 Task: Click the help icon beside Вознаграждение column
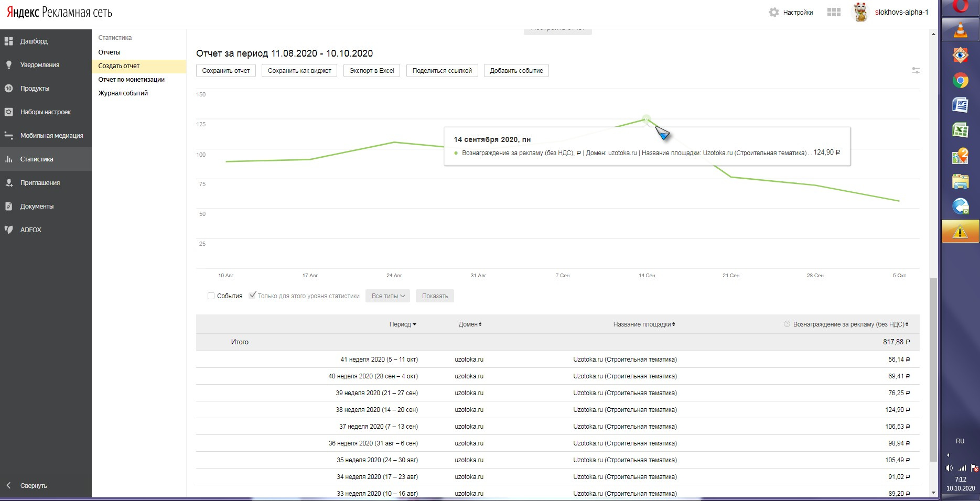pos(787,324)
